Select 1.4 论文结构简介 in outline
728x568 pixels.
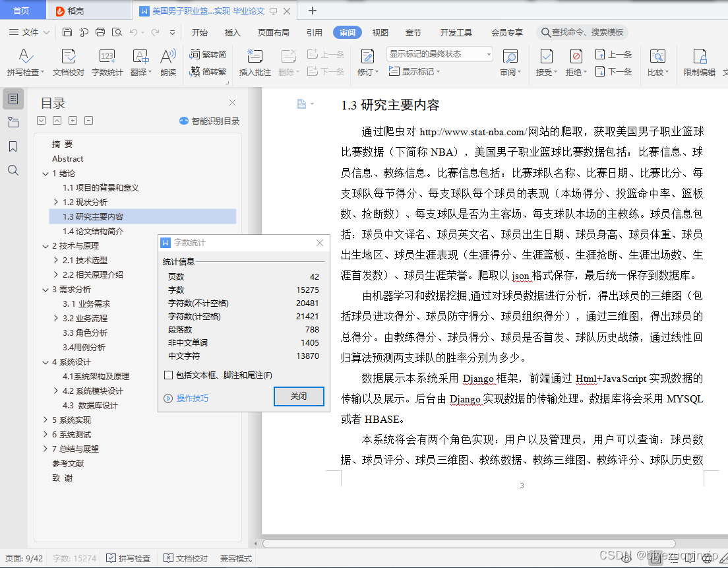93,232
